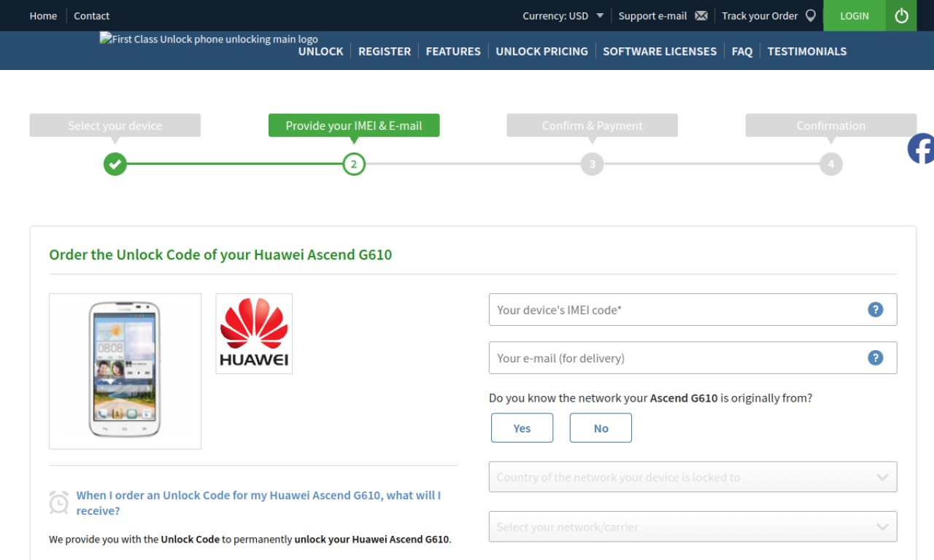Viewport: 934px width, 560px height.
Task: Click the Support e-mail link text
Action: pos(652,15)
